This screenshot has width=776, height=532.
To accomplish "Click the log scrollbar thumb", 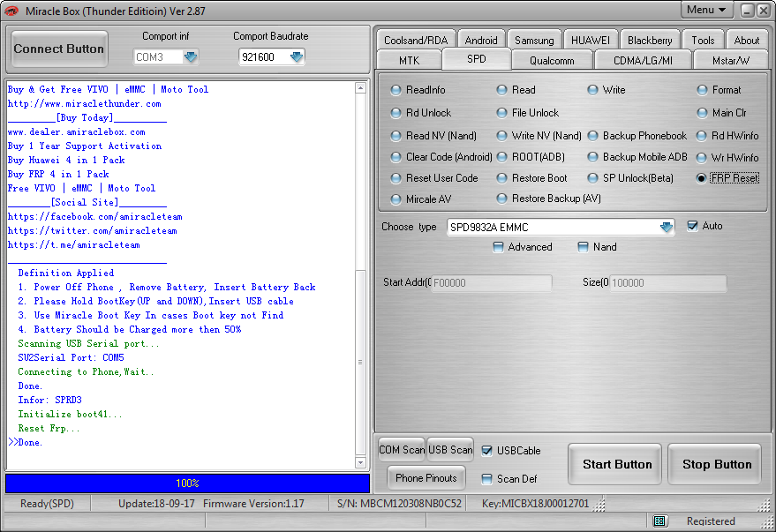I will [x=360, y=363].
